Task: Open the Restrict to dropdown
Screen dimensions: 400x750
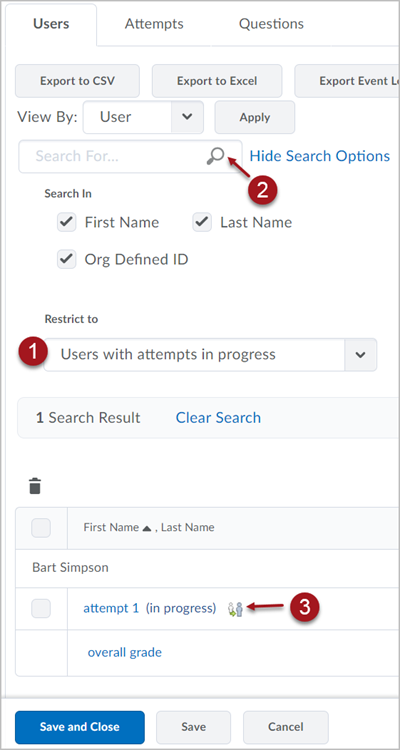Action: click(211, 355)
